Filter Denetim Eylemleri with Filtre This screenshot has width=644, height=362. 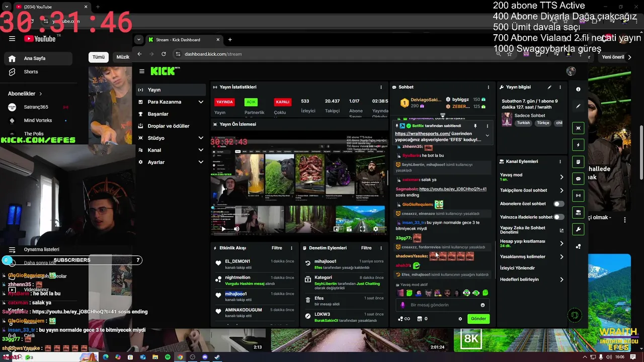pos(366,248)
